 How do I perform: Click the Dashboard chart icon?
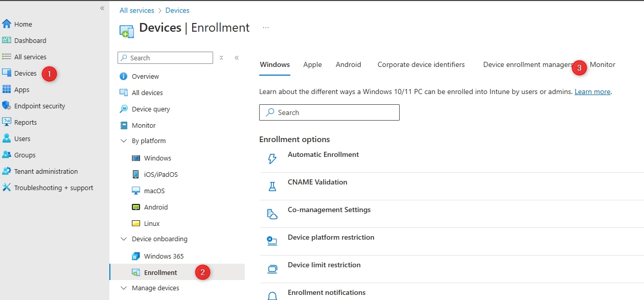7,40
